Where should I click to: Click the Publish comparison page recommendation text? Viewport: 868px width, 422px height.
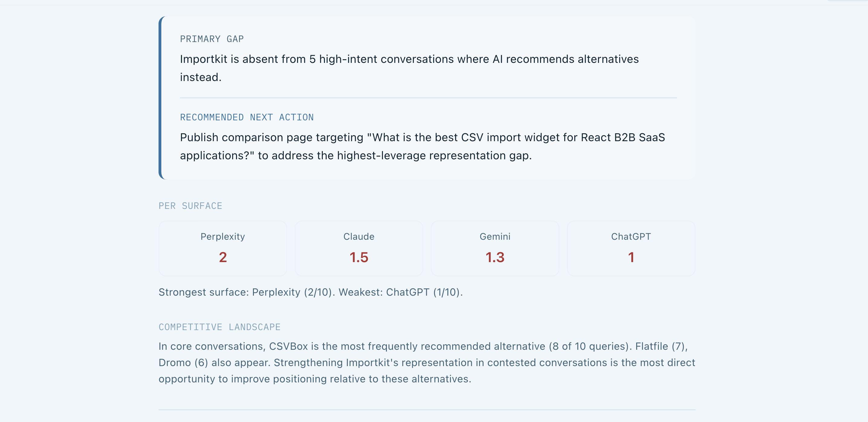tap(422, 146)
